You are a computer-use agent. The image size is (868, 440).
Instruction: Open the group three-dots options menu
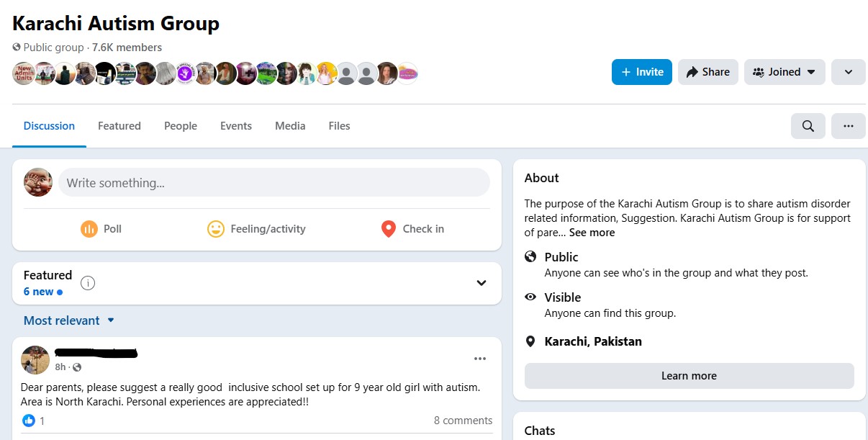coord(848,126)
